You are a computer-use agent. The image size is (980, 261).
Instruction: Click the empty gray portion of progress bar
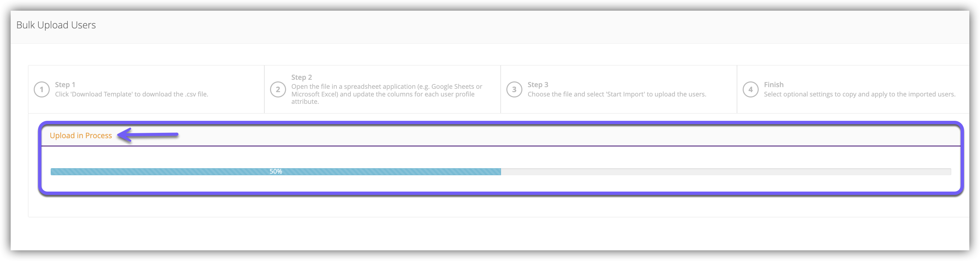pos(726,172)
